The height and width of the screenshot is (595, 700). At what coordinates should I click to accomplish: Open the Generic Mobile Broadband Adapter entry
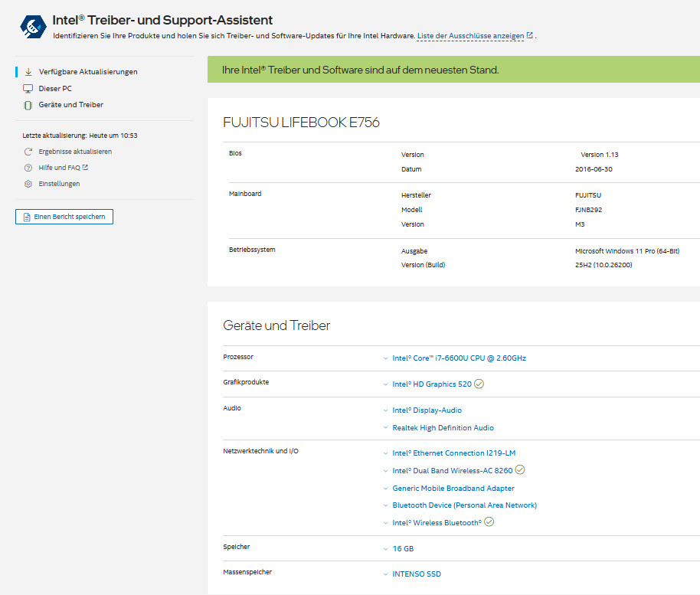(453, 489)
